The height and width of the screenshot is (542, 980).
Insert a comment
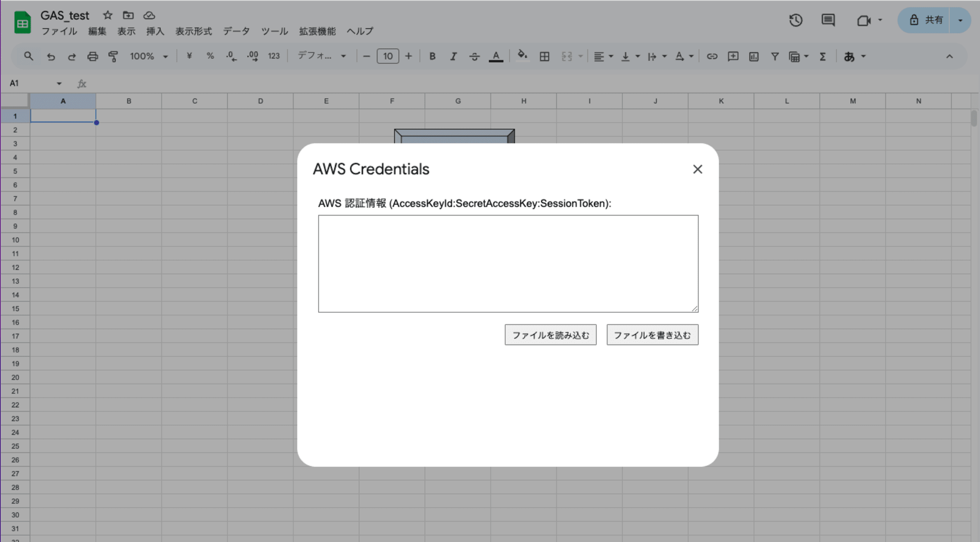[x=733, y=56]
